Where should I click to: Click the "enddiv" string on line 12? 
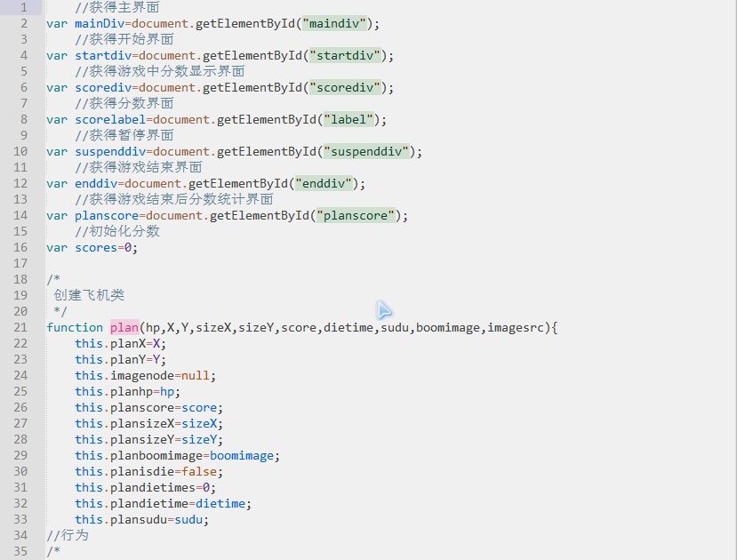(324, 183)
